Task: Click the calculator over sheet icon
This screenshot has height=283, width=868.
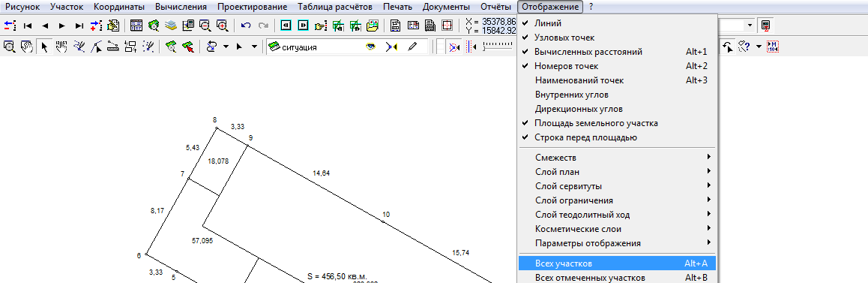Action: coord(187,26)
